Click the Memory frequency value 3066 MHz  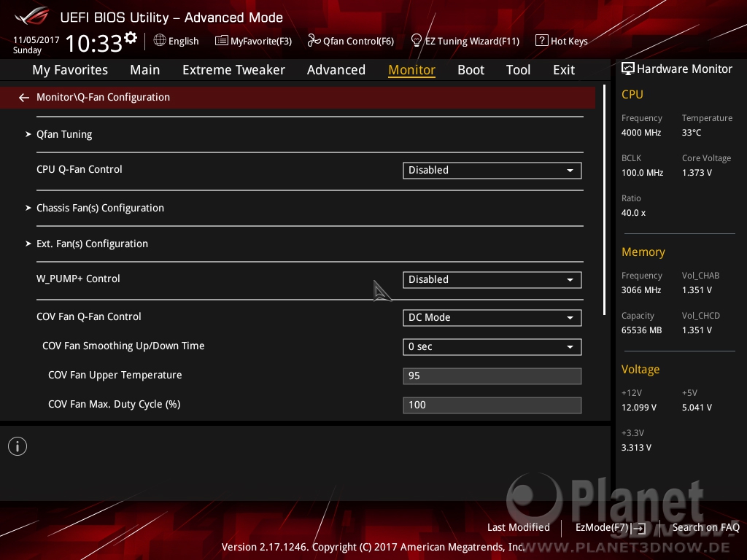(641, 290)
